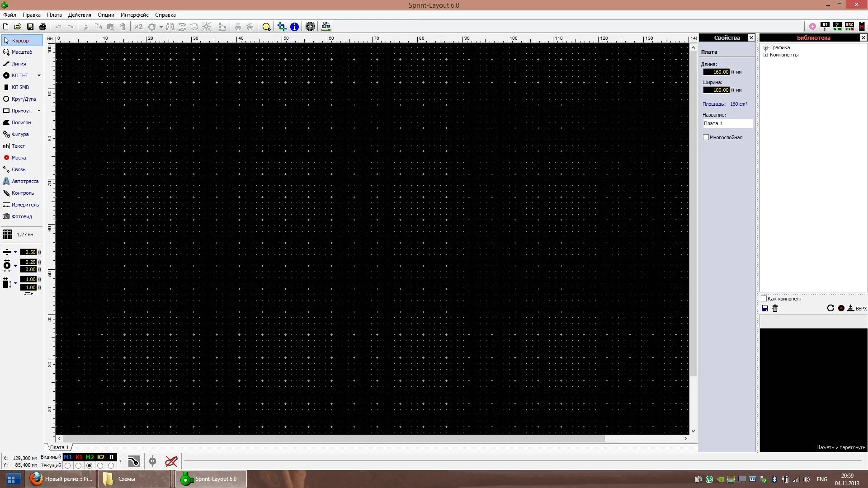Open the Фотовид photo view
Image resolution: width=868 pixels, height=488 pixels.
(x=21, y=216)
